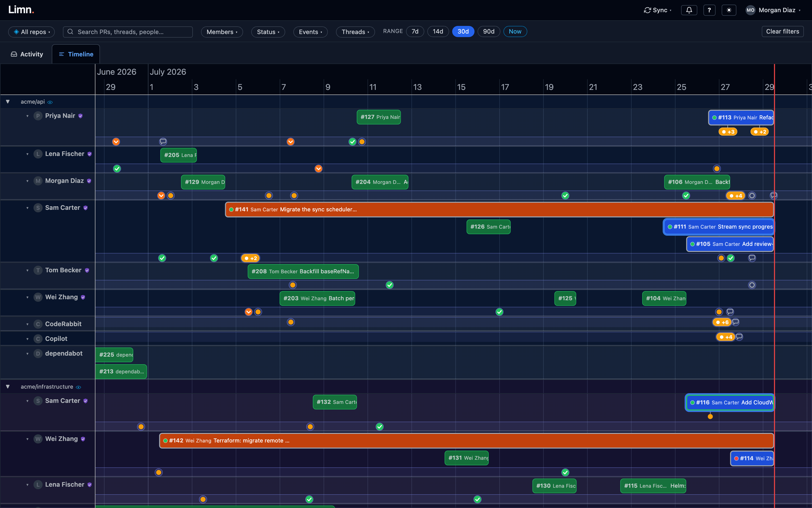This screenshot has height=508, width=812.
Task: Click orange dot event in CodeRabbit row near July 7
Action: [291, 322]
